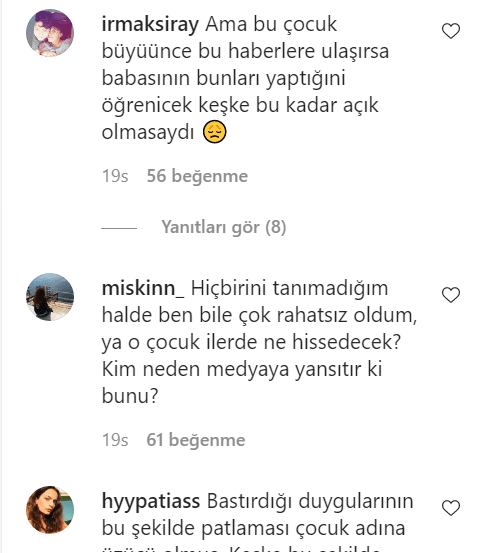Click the username irmaksiray
Image resolution: width=498 pixels, height=553 pixels.
pyautogui.click(x=150, y=25)
